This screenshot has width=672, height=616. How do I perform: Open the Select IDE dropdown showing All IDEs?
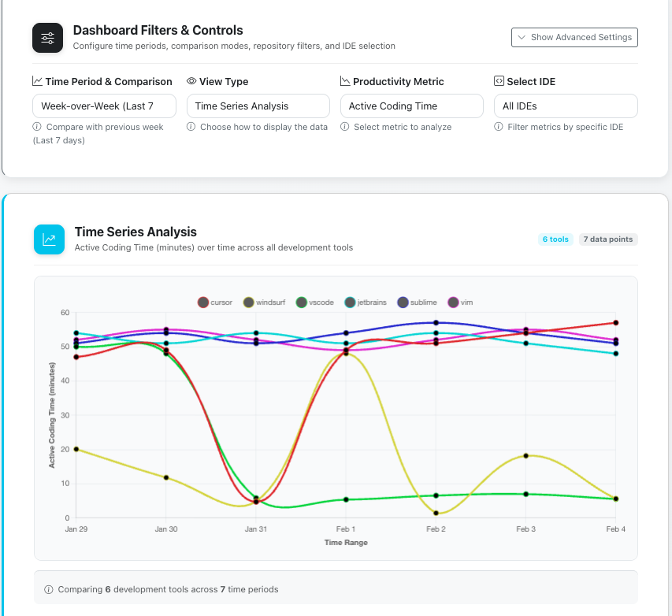[x=566, y=106]
